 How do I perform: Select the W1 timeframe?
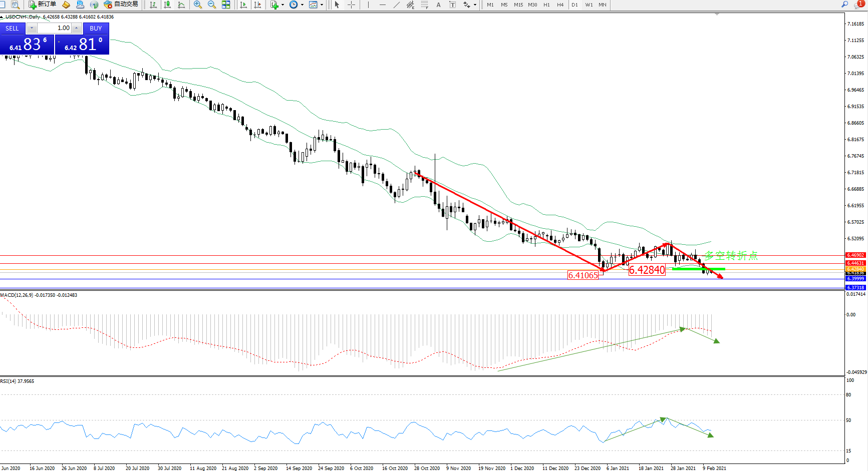[589, 5]
